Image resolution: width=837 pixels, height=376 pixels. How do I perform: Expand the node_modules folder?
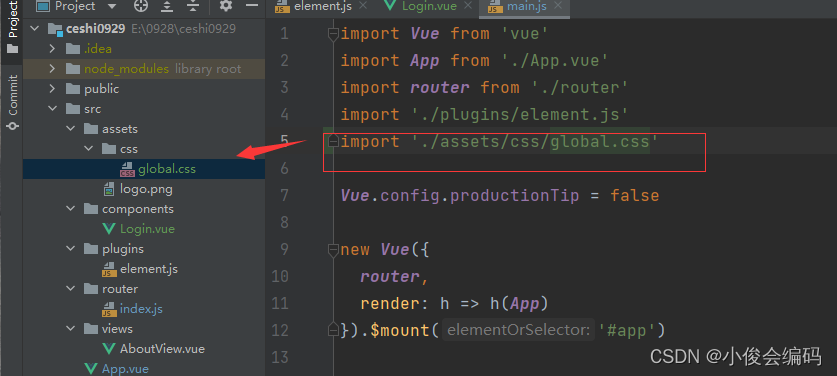(x=52, y=69)
